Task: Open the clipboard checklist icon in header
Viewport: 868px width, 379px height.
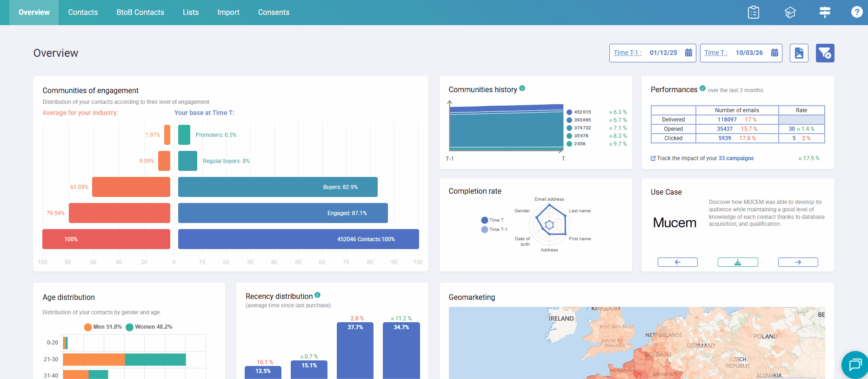Action: click(x=753, y=13)
